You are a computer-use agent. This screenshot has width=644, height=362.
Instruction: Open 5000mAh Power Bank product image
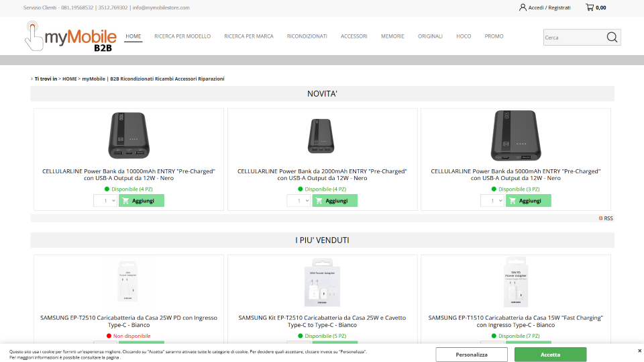click(x=516, y=136)
